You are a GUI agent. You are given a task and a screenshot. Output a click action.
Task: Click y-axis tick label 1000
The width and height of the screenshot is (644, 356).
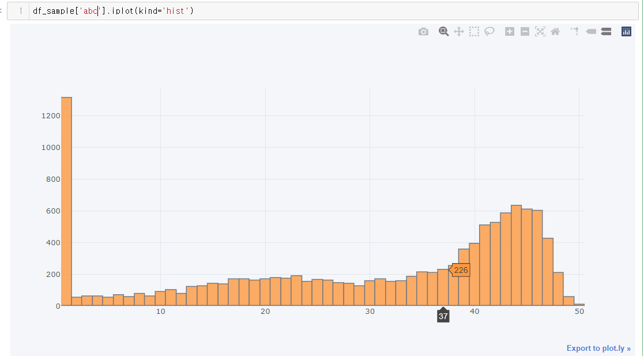(x=51, y=148)
